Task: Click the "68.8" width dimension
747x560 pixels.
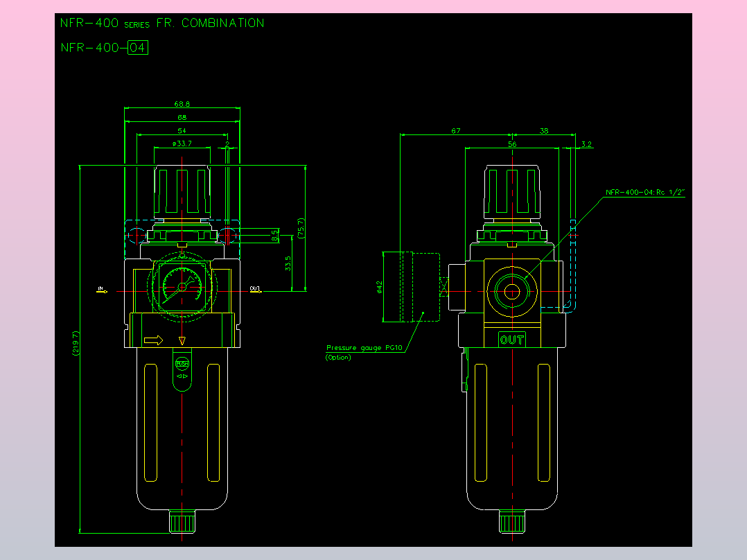Action: coord(182,104)
